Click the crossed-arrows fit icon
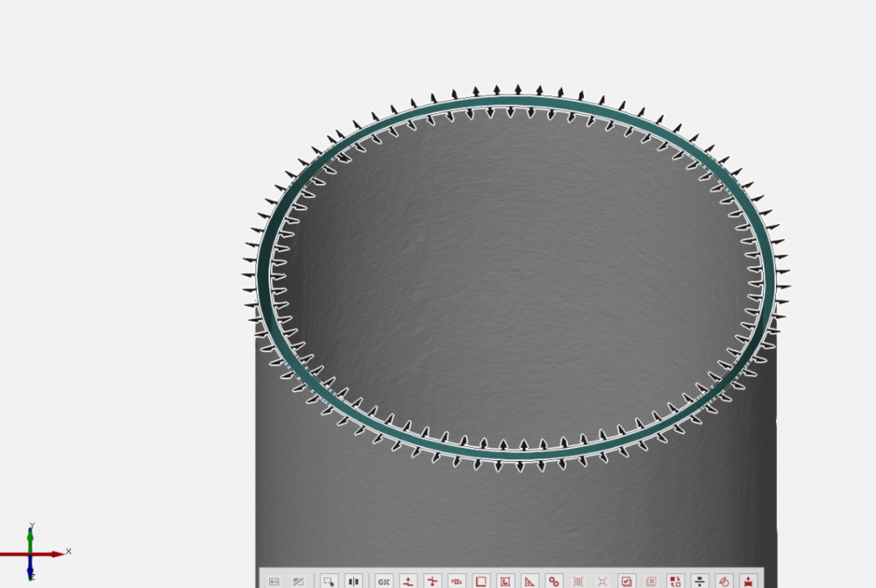The width and height of the screenshot is (876, 588). pos(602,578)
